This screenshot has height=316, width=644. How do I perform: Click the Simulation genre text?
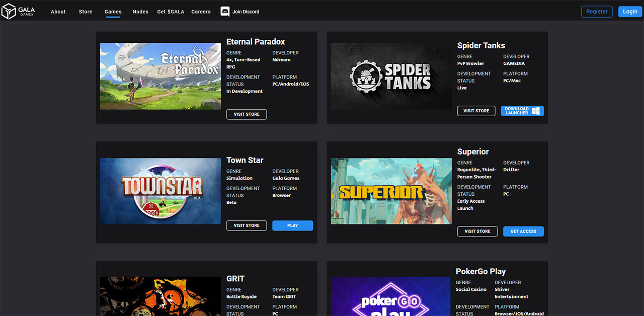[x=239, y=178]
